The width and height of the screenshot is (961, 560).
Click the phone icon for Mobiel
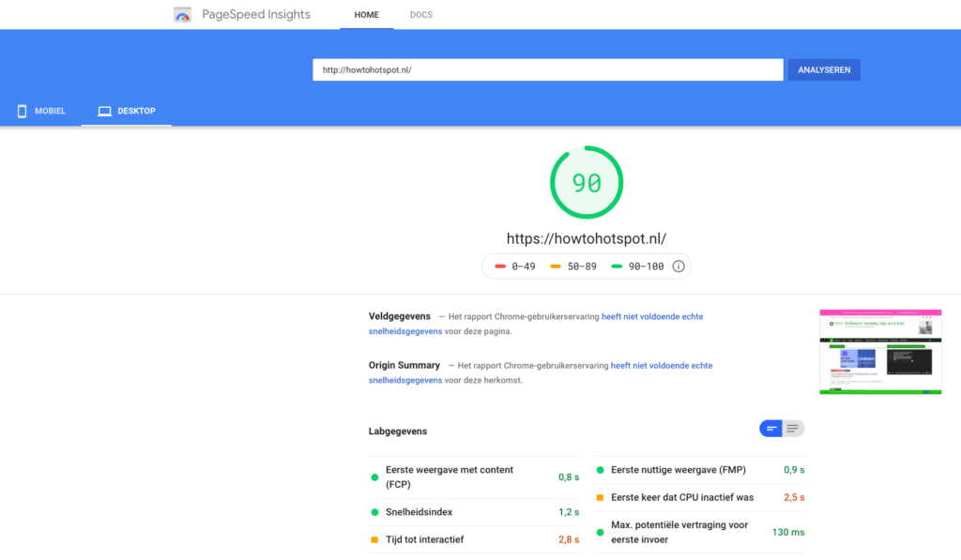[22, 111]
